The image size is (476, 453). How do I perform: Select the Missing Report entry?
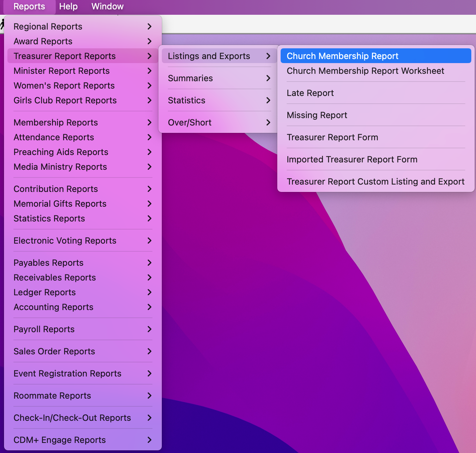pyautogui.click(x=317, y=115)
